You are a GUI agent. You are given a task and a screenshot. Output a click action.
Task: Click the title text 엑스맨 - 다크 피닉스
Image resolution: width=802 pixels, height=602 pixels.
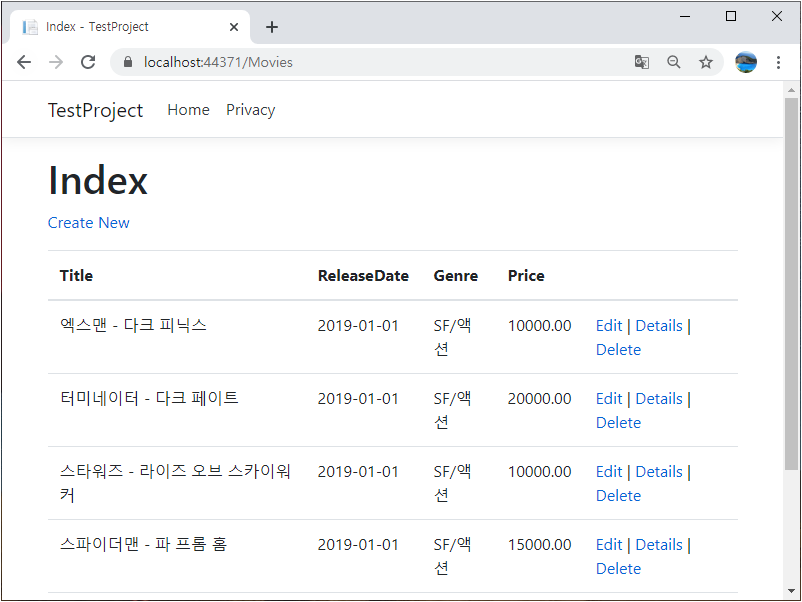[x=133, y=325]
